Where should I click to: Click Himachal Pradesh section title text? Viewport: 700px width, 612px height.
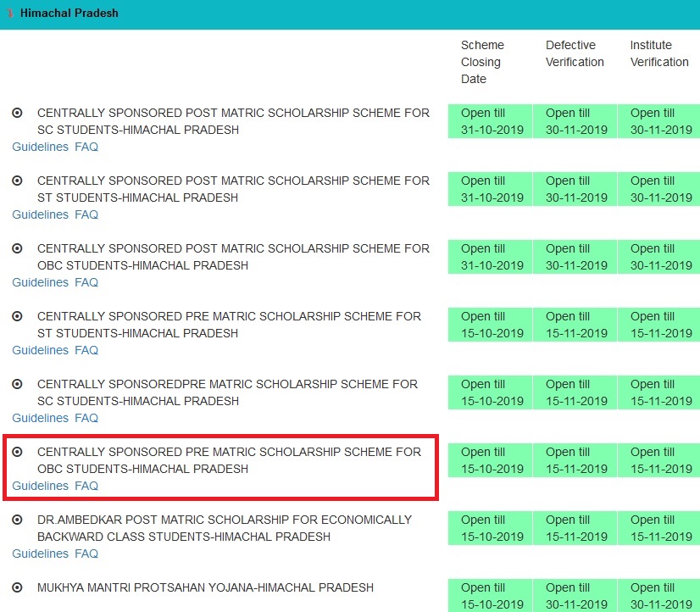pyautogui.click(x=69, y=14)
